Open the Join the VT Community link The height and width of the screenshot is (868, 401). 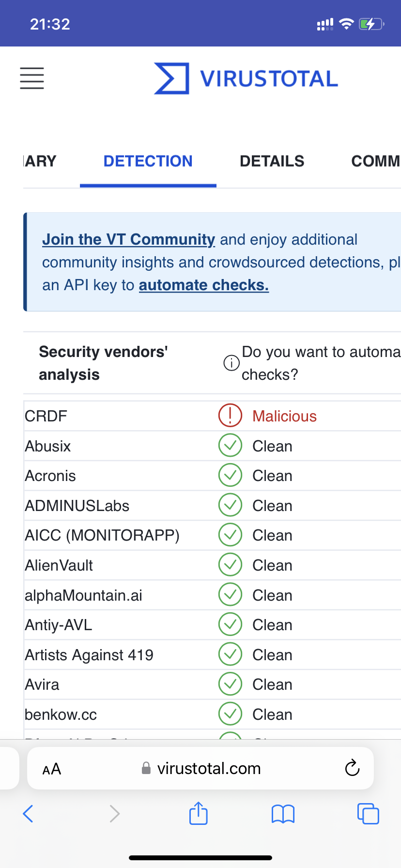[128, 239]
